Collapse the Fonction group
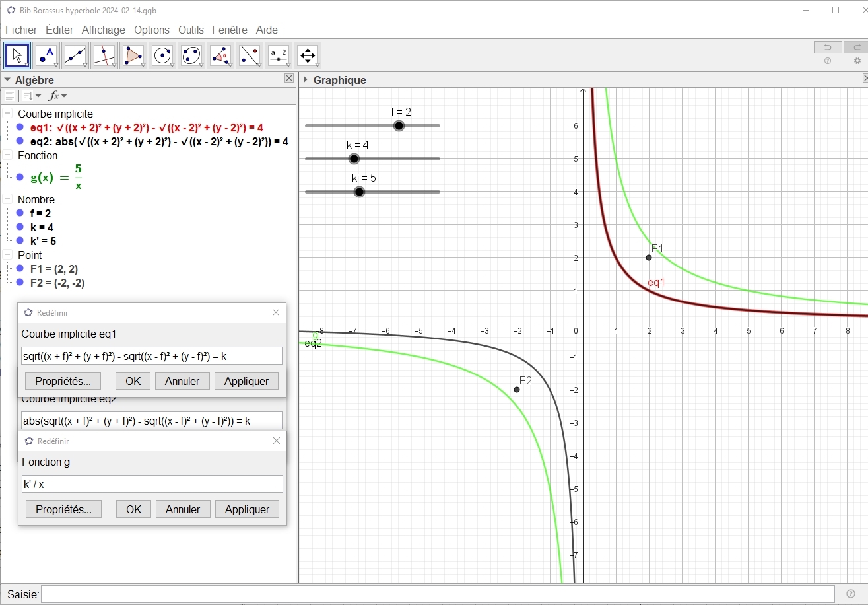The image size is (868, 605). [x=7, y=155]
